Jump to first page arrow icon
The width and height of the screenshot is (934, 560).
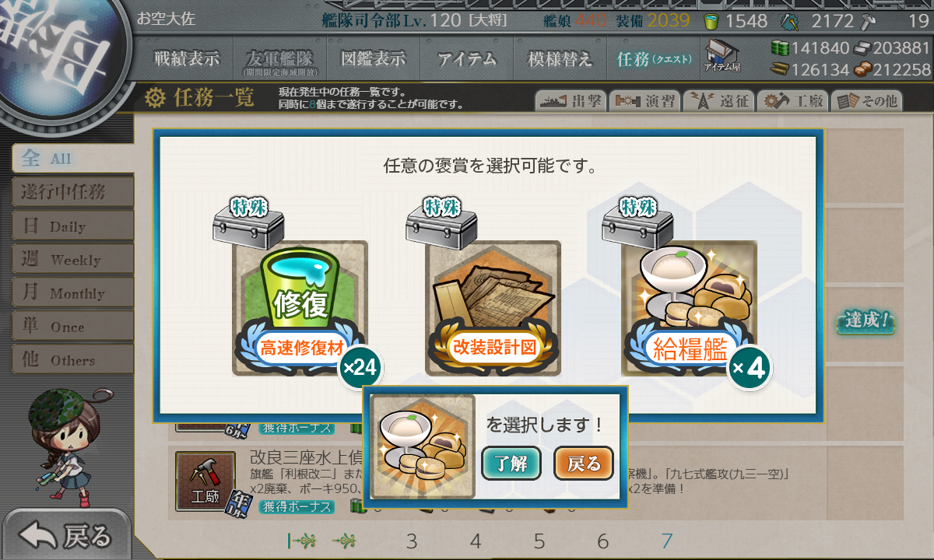pyautogui.click(x=301, y=541)
